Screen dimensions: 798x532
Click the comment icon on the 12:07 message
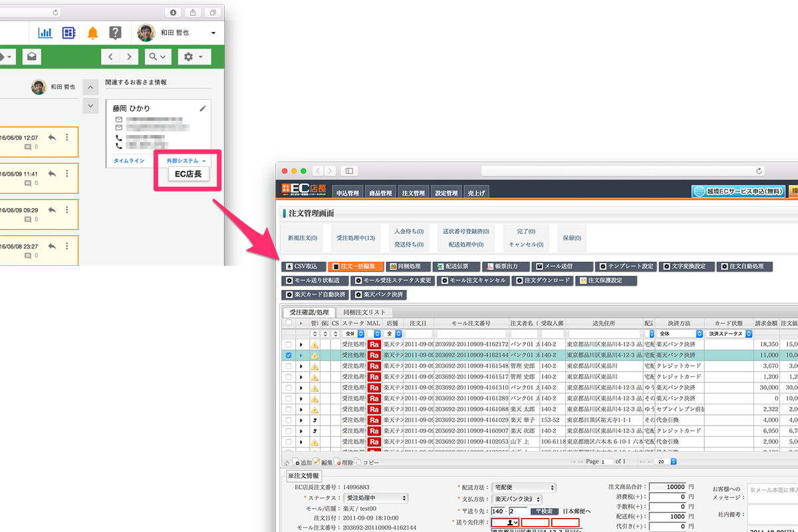(x=28, y=147)
